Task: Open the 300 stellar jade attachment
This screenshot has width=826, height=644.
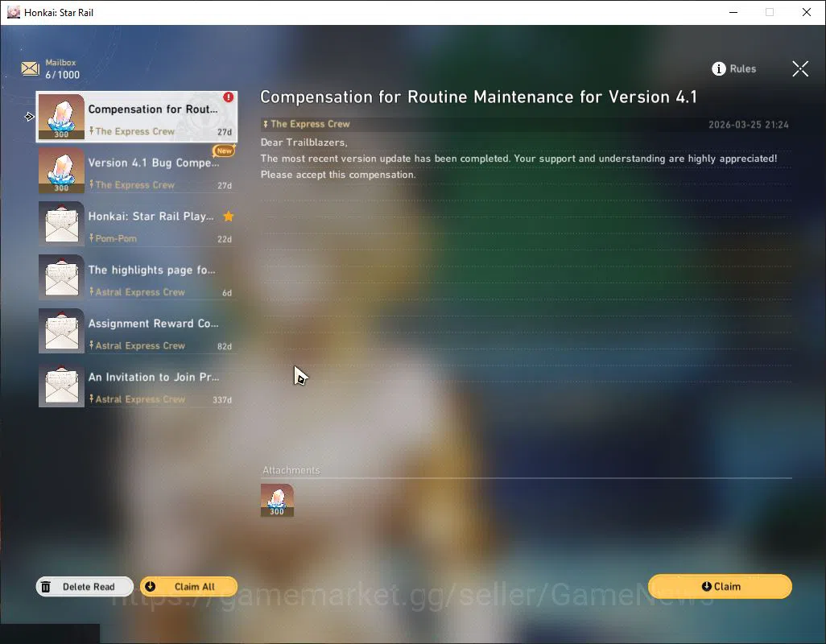Action: pyautogui.click(x=277, y=500)
